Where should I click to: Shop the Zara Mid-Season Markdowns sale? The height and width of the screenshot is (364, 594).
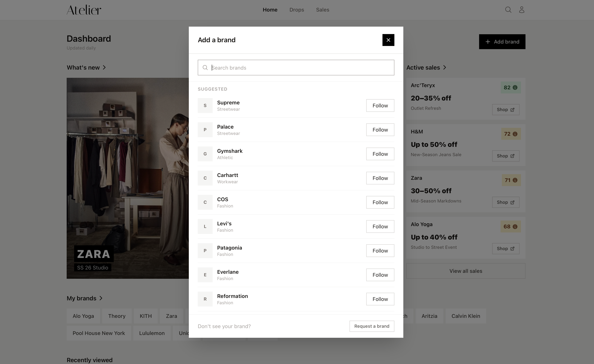click(x=506, y=202)
